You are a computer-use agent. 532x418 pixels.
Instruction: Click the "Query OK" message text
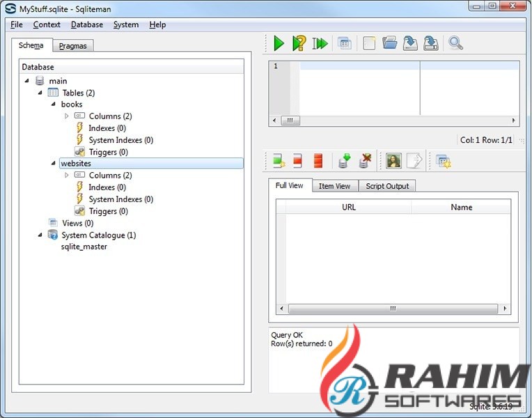287,335
